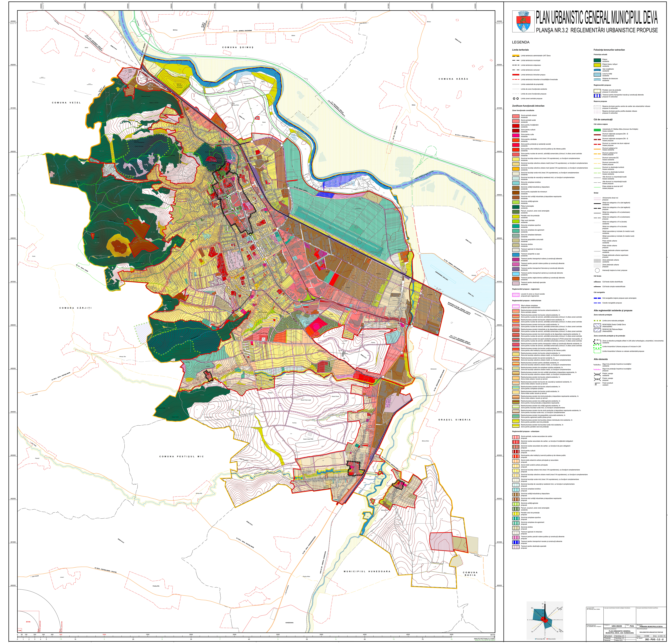
Task: Click the wind rose diagram
Action: (x=545, y=620)
